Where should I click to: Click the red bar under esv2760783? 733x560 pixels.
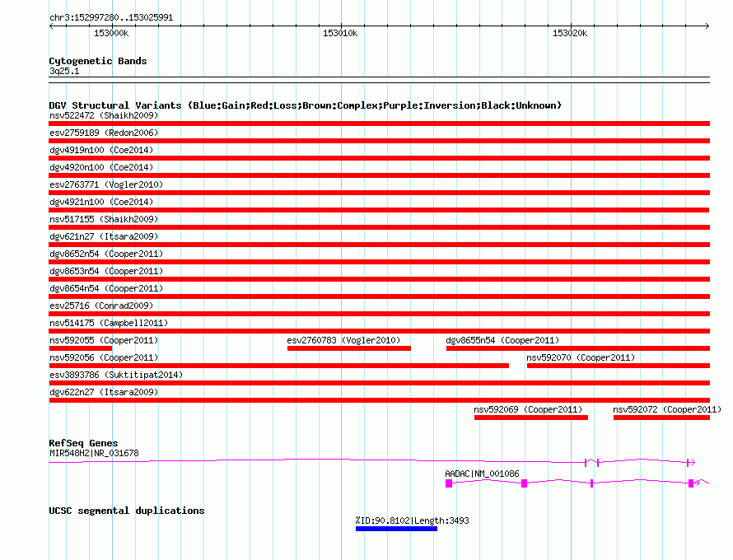pos(349,348)
